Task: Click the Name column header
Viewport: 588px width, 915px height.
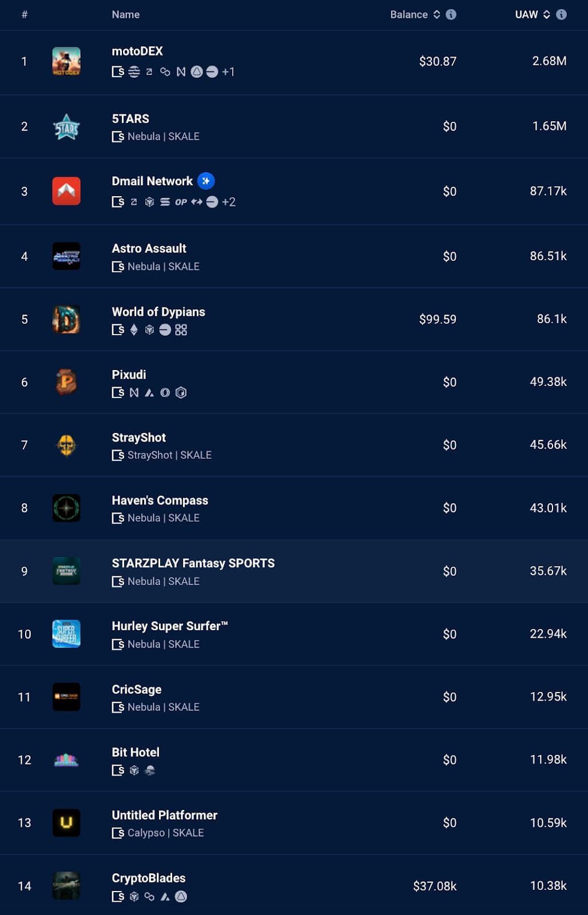Action: click(x=126, y=14)
